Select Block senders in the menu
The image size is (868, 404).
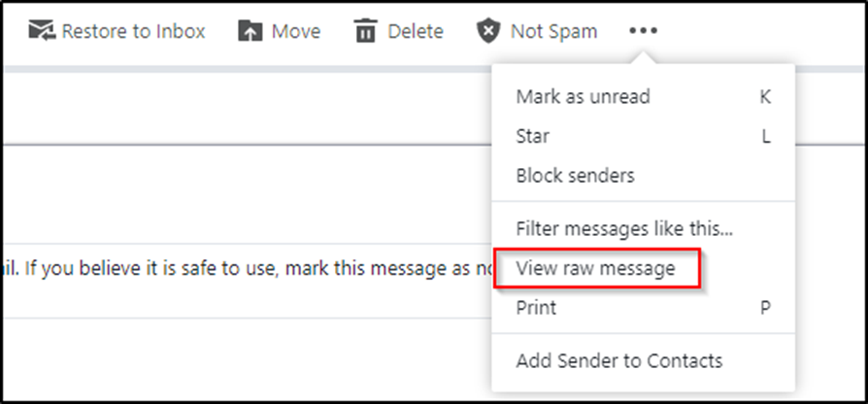575,176
